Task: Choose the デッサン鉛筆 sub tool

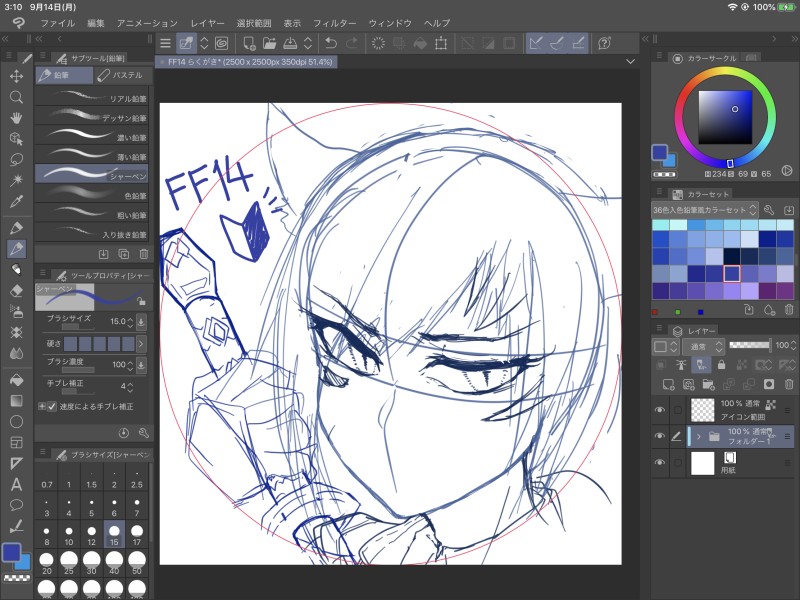Action: click(92, 117)
